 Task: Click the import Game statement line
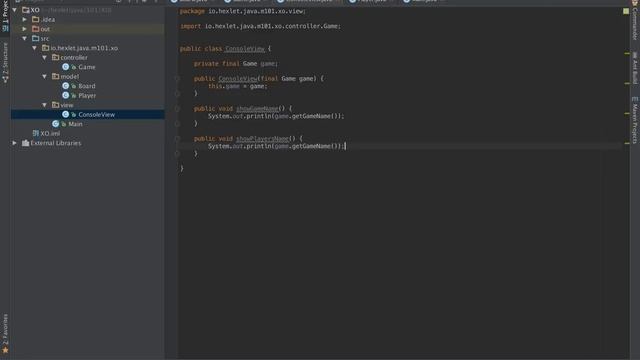260,26
